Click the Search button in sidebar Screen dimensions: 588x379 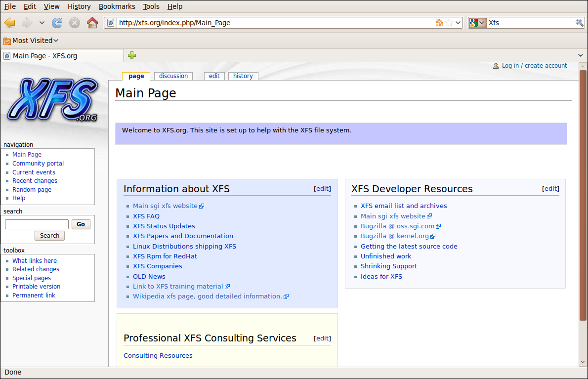(x=49, y=235)
